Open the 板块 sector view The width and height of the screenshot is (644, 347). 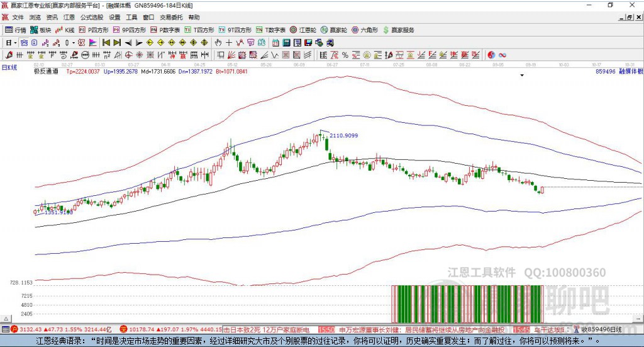(x=41, y=30)
